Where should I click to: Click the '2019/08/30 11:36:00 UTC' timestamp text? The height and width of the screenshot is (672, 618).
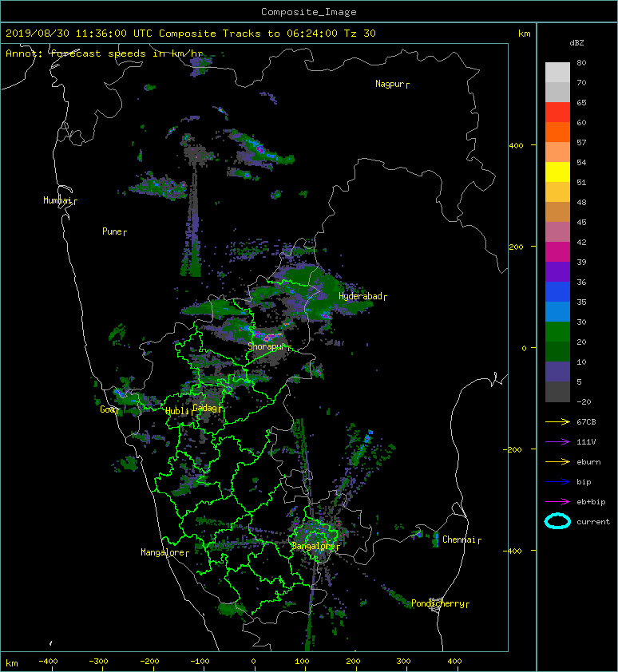coord(79,34)
